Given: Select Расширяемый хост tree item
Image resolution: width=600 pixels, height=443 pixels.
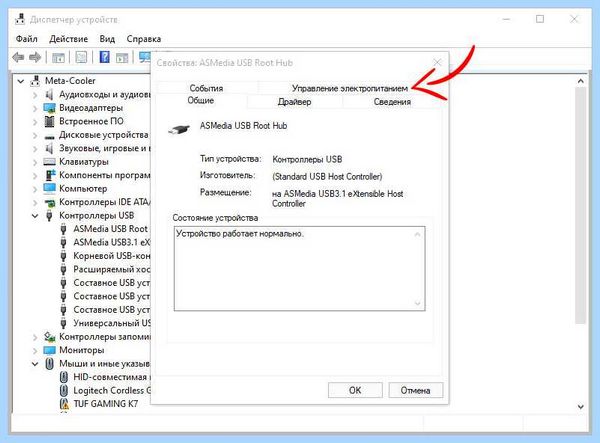Looking at the screenshot, I should (112, 269).
